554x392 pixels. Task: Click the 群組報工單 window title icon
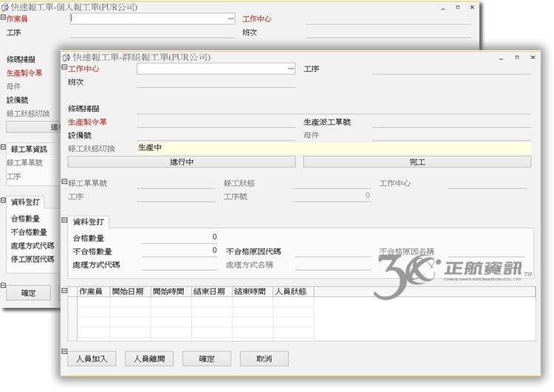pyautogui.click(x=66, y=57)
